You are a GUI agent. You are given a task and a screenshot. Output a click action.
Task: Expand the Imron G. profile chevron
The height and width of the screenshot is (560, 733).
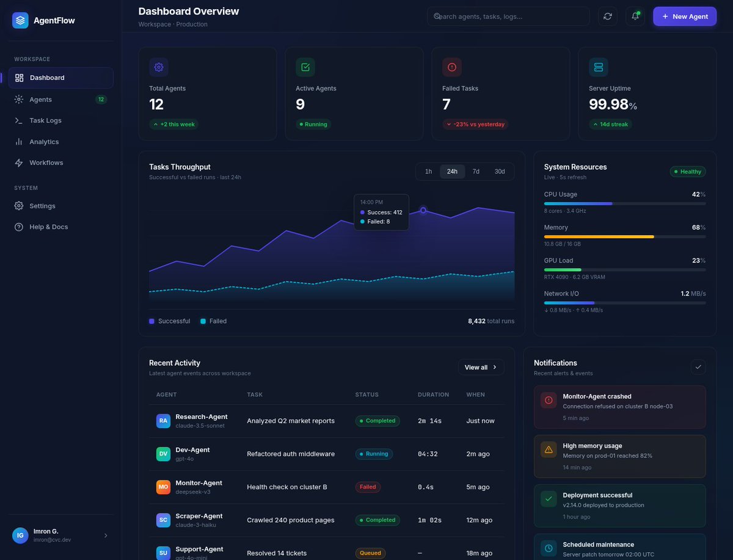(106, 536)
